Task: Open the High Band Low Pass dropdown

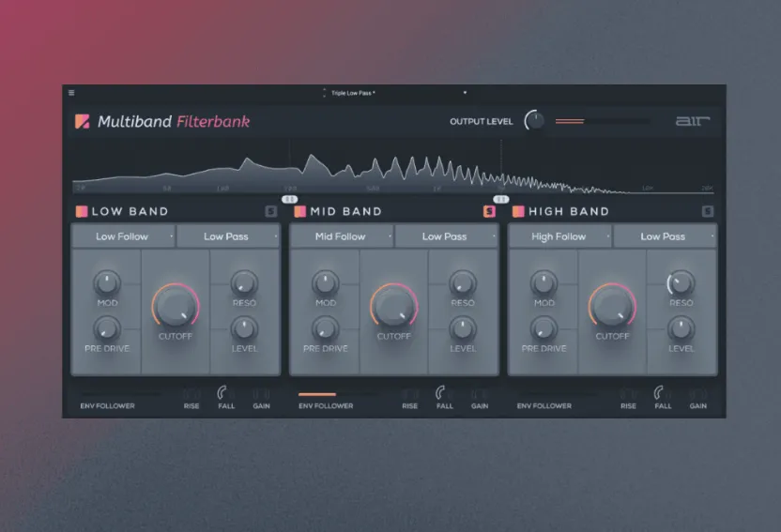Action: coord(665,236)
